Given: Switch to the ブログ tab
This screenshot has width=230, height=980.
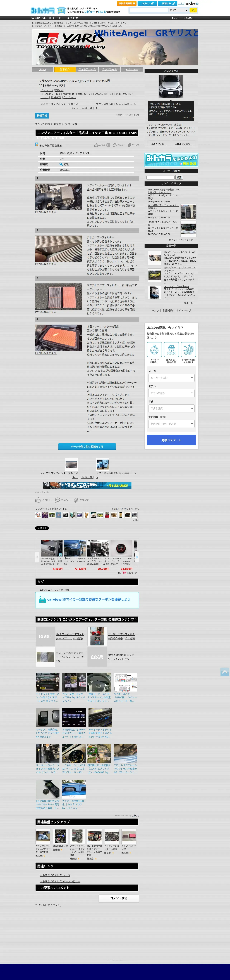Looking at the screenshot, I should click(43, 69).
